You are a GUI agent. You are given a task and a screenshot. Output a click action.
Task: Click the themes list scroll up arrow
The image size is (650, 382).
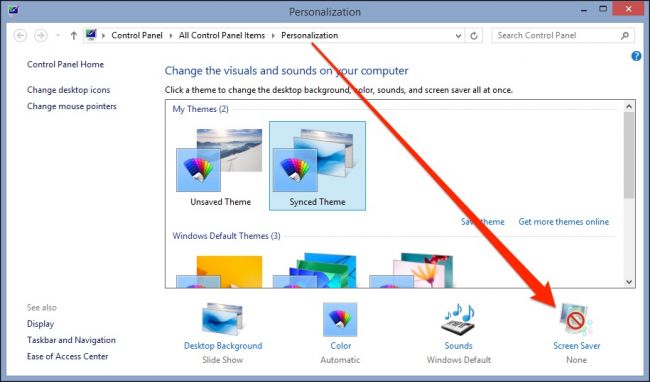tap(629, 106)
